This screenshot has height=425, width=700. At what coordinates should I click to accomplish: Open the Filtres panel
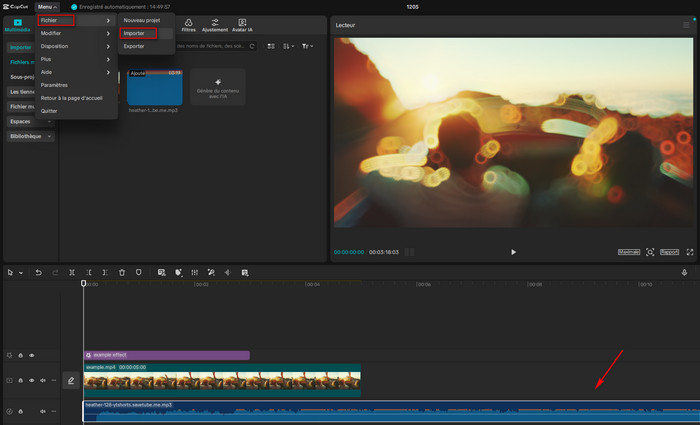pos(188,26)
